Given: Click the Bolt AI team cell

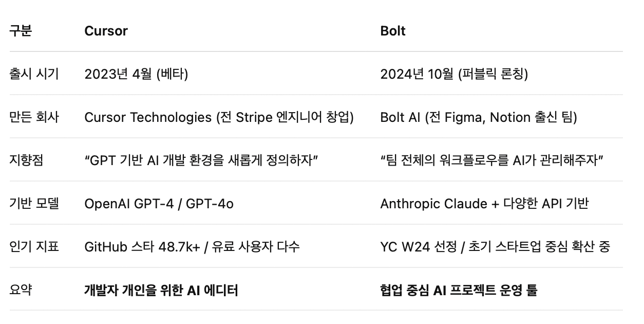Looking at the screenshot, I should pos(479,117).
